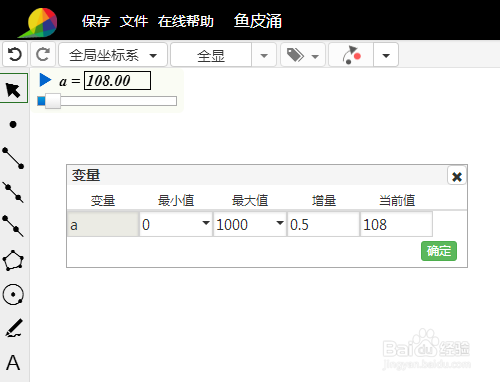Open the 文件 menu
Image resolution: width=500 pixels, height=382 pixels.
click(x=134, y=21)
